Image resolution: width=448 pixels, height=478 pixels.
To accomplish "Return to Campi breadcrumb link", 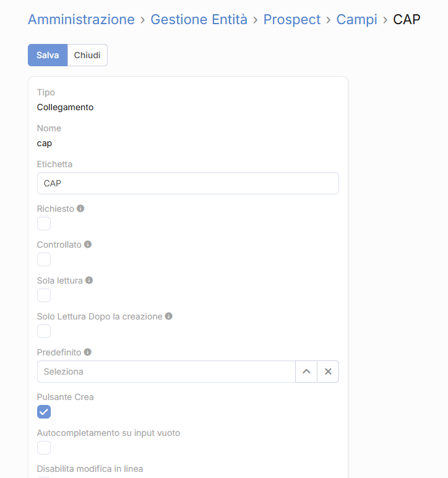I will tap(356, 19).
